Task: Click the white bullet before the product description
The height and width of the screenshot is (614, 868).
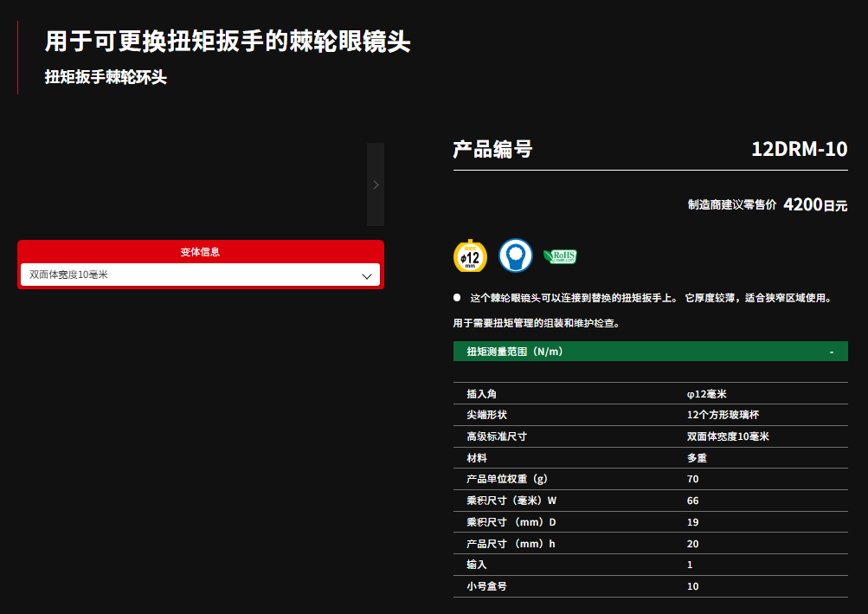Action: point(457,298)
